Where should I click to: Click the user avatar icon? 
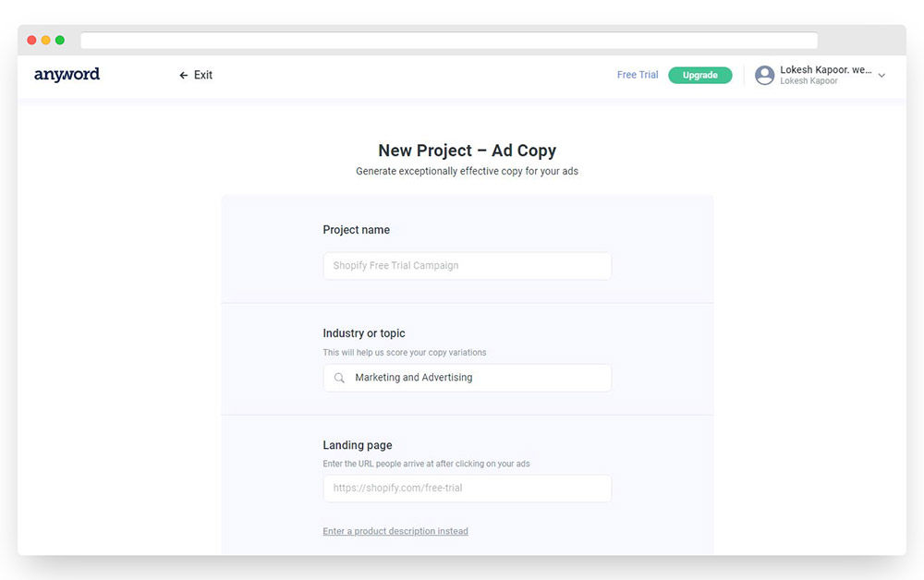764,76
